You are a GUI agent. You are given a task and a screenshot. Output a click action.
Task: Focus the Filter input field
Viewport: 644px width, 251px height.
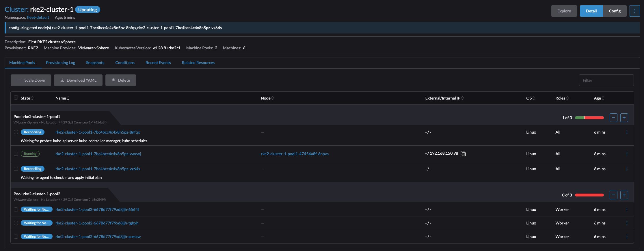coord(606,80)
